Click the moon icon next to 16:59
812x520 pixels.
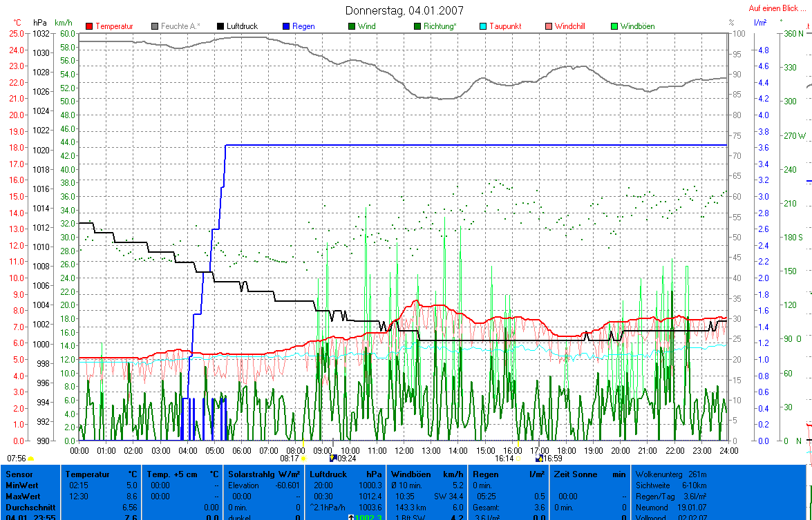[539, 458]
